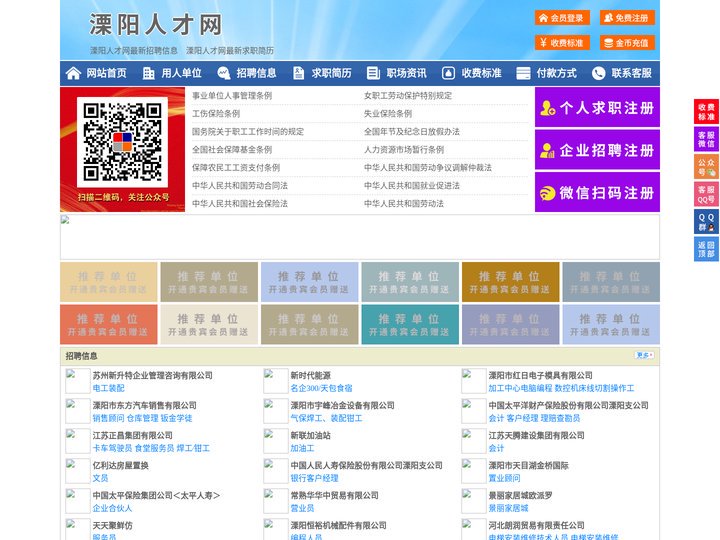
Task: Open 联系客服 navigation item
Action: pyautogui.click(x=631, y=73)
